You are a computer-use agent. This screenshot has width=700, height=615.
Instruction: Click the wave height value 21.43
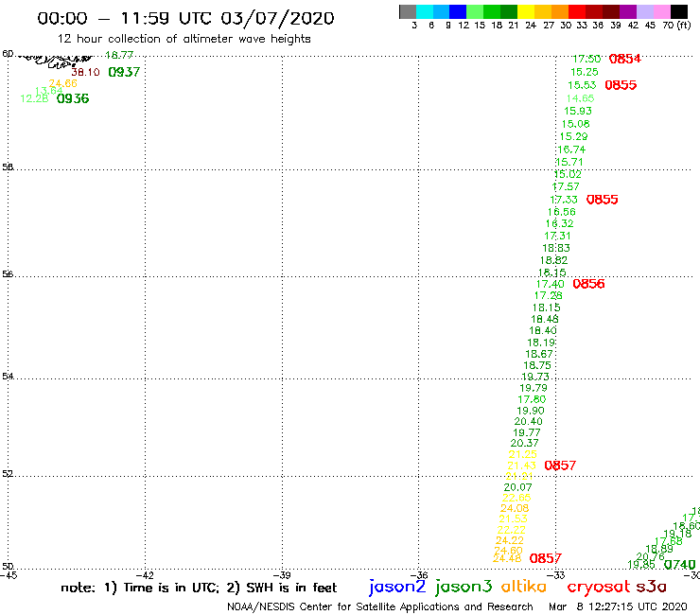point(521,466)
